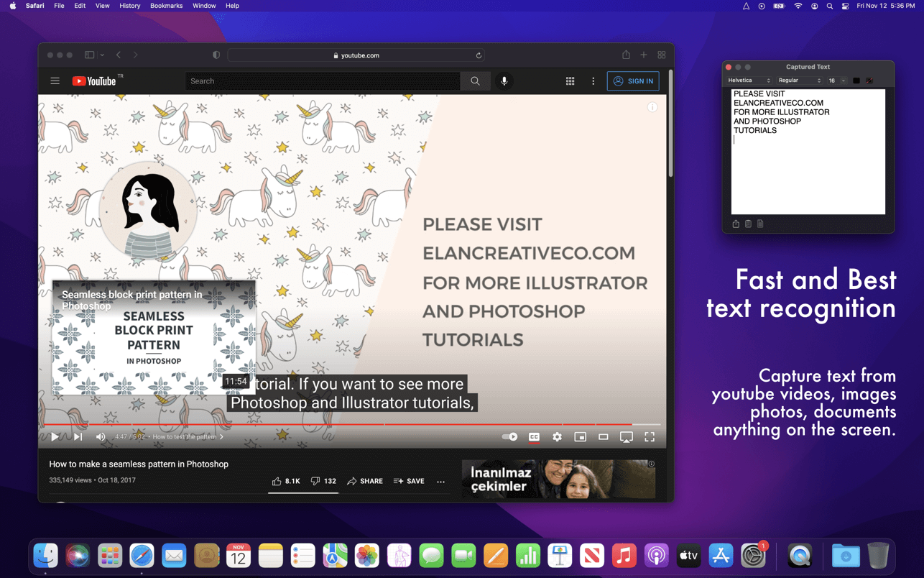Click inside the YouTube search field

click(323, 81)
